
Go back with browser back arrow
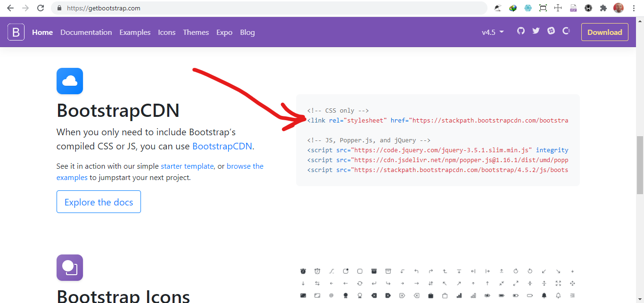(x=10, y=8)
